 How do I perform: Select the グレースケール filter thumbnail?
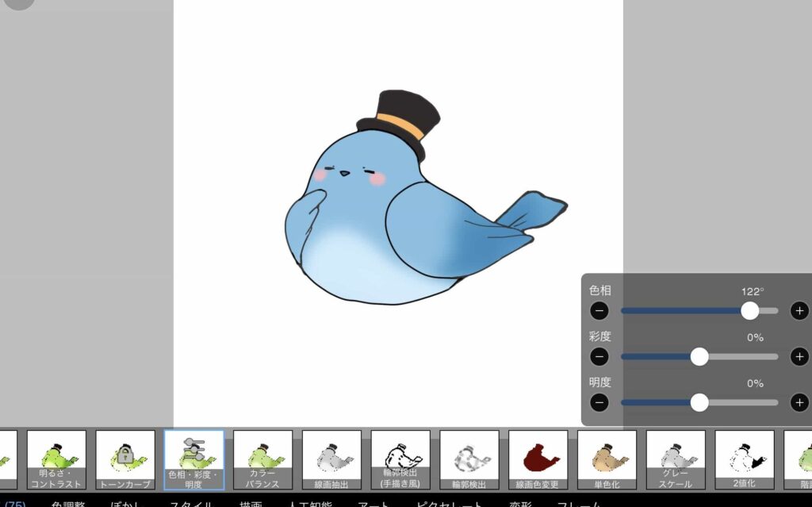coord(676,459)
